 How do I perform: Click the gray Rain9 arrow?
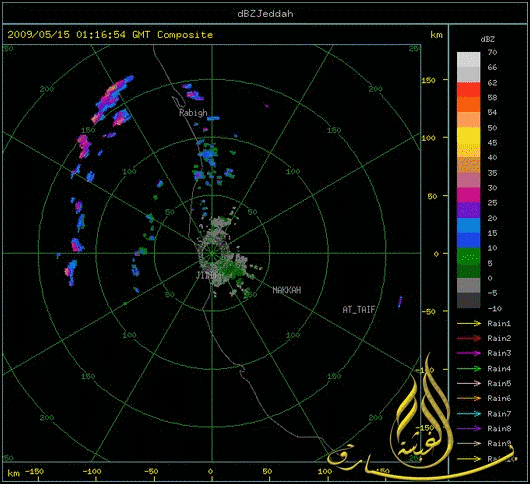469,443
